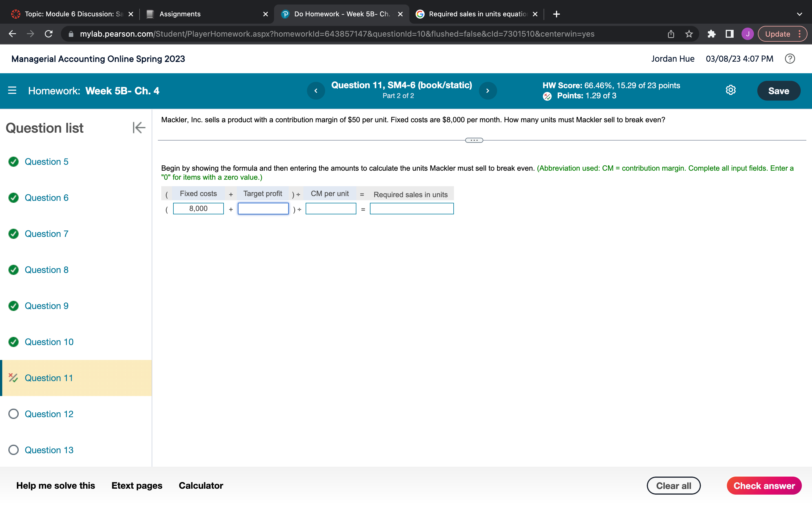Go to the previous question arrow
The width and height of the screenshot is (812, 507).
point(316,91)
